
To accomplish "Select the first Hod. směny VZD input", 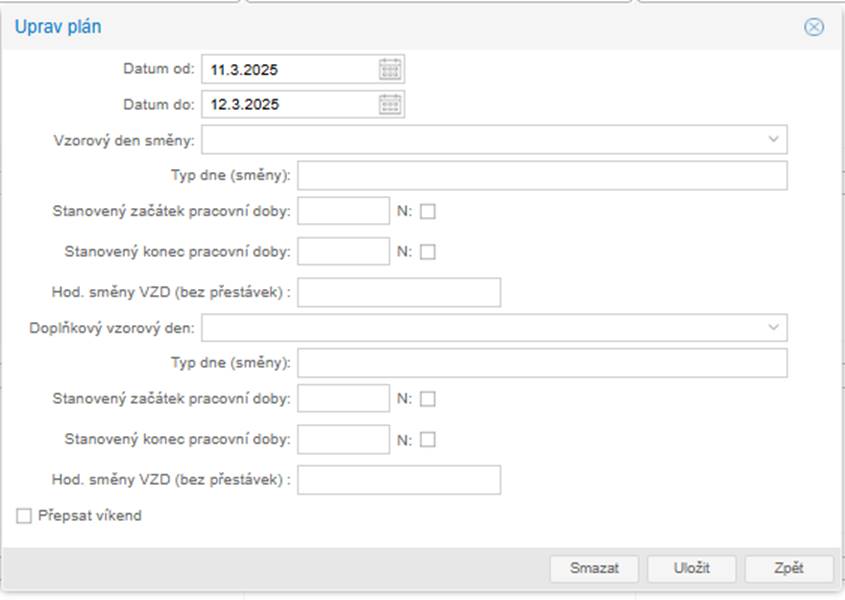I will click(399, 292).
